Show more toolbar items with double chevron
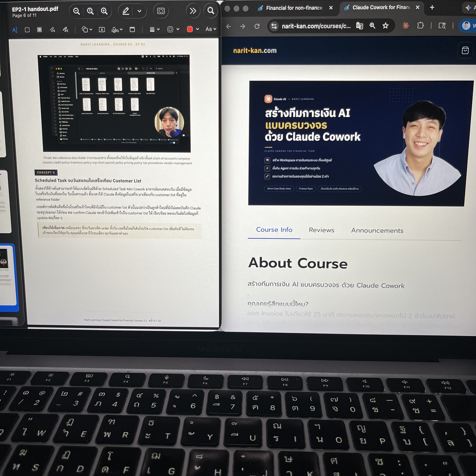 [193, 11]
